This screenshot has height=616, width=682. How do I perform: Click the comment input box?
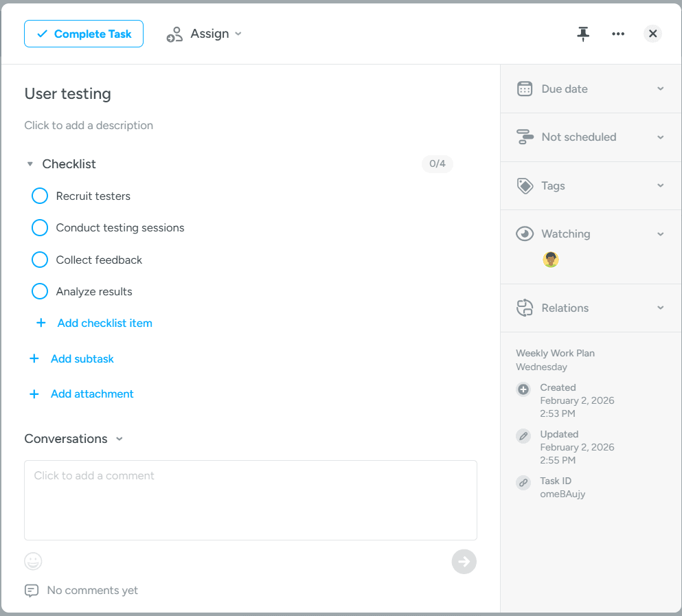(x=251, y=500)
